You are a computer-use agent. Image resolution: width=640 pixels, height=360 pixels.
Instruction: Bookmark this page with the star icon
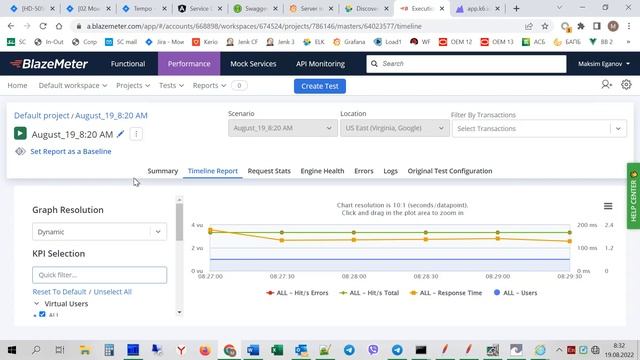pyautogui.click(x=545, y=26)
